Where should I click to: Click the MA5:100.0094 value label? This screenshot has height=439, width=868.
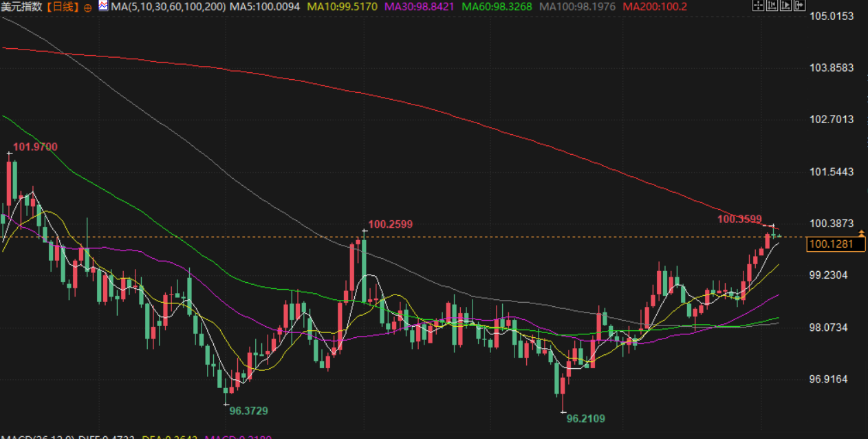pyautogui.click(x=265, y=7)
